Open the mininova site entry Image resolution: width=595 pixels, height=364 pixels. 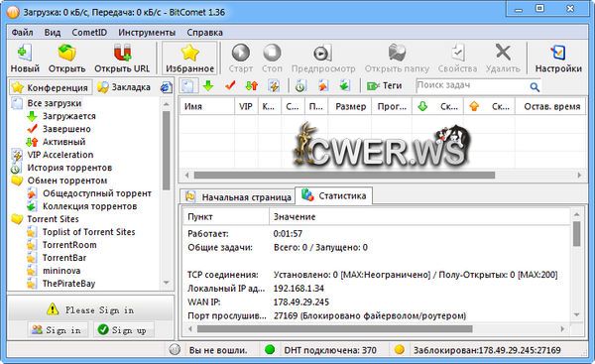(61, 271)
